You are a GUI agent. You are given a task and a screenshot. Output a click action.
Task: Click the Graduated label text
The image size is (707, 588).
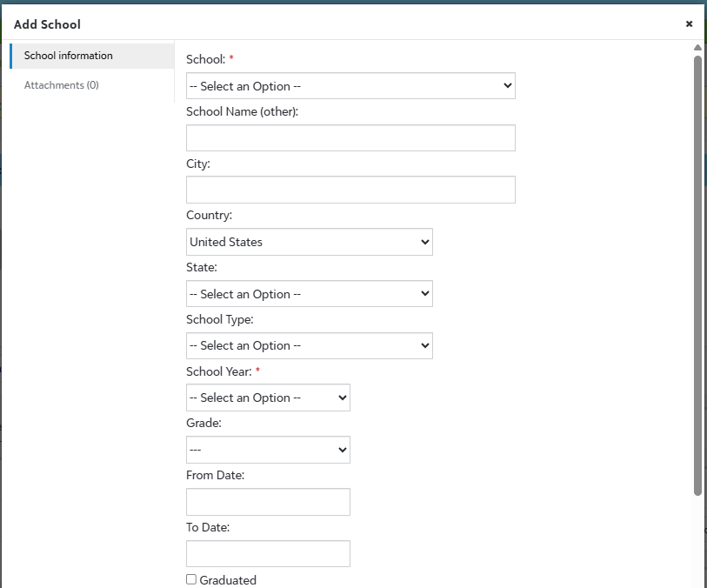[228, 580]
